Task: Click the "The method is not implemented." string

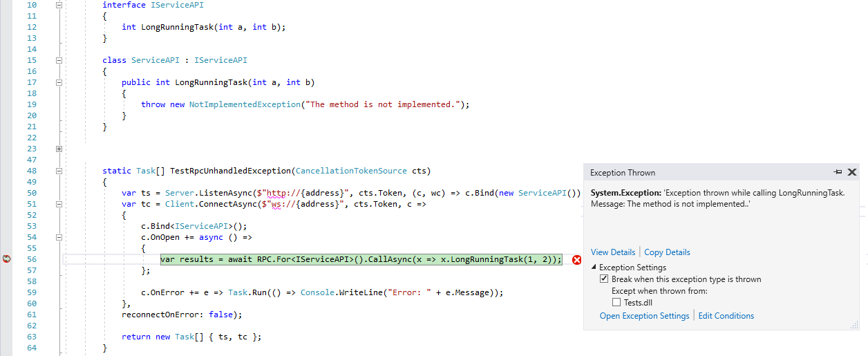Action: point(383,104)
